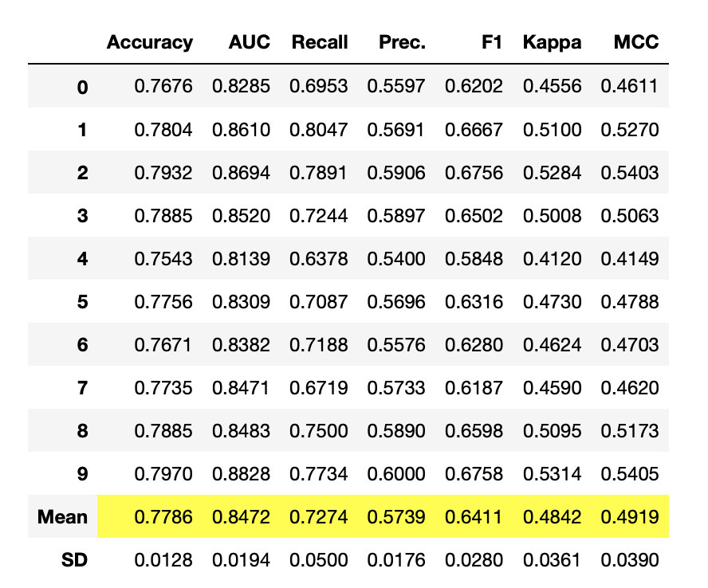708x588 pixels.
Task: Select mean precision 0.5739
Action: click(396, 517)
